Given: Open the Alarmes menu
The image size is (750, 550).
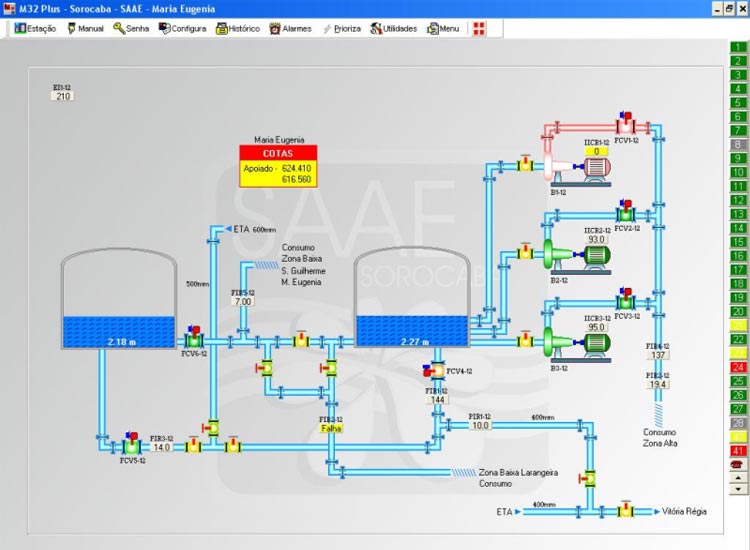Looking at the screenshot, I should coord(290,29).
